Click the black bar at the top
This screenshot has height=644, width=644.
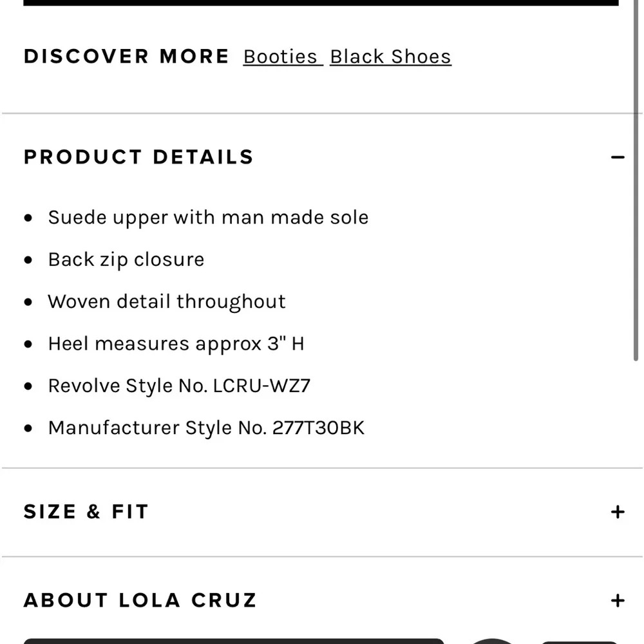coord(321,3)
